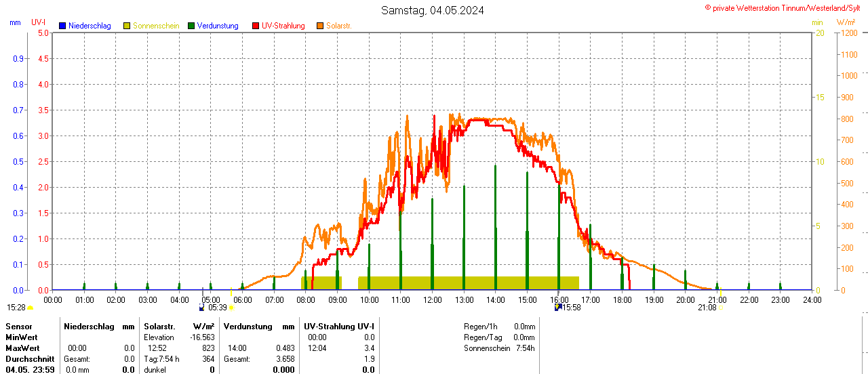Image resolution: width=868 pixels, height=374 pixels.
Task: Click the date title Samstag, 04.05.2024
Action: coord(433,10)
